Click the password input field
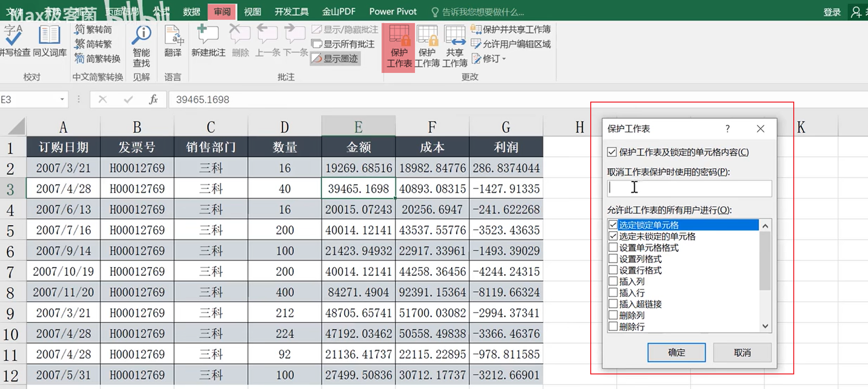The height and width of the screenshot is (389, 868). (689, 188)
